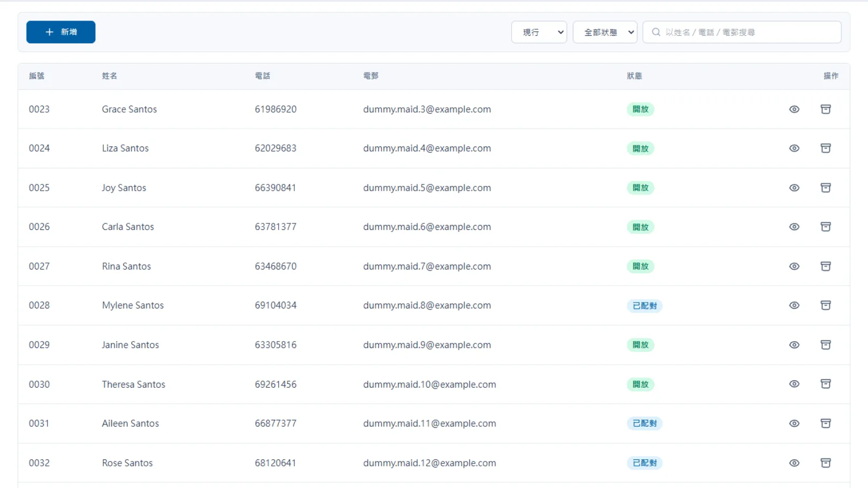Archive the Joy Santos record
The width and height of the screenshot is (868, 488).
(826, 188)
